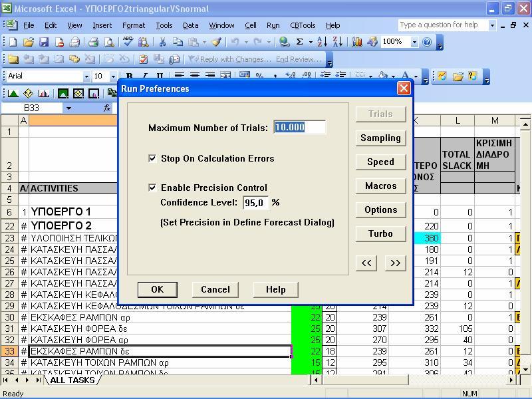Go to the next preferences page with >>
This screenshot has height=399, width=532.
tap(395, 263)
